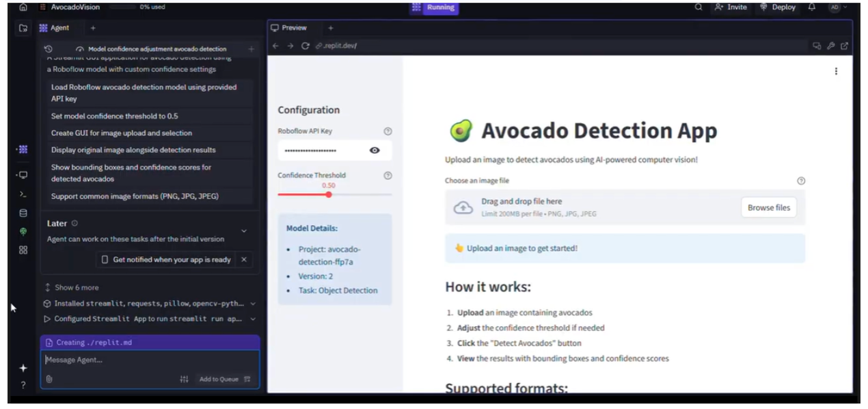
Task: Open preview devtools wrench icon
Action: tap(831, 46)
